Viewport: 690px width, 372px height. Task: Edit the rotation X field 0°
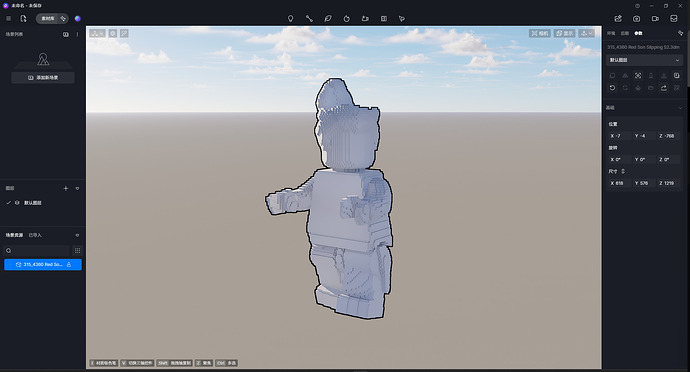tap(619, 159)
